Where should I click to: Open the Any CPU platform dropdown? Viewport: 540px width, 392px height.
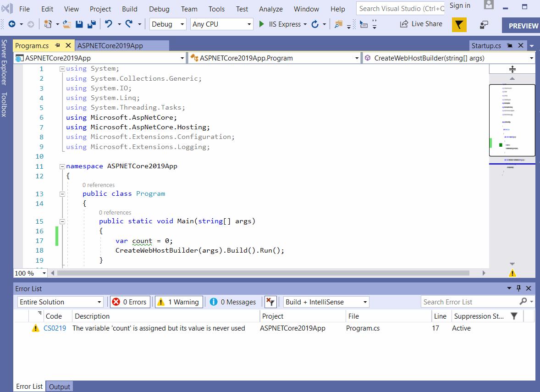[x=221, y=24]
